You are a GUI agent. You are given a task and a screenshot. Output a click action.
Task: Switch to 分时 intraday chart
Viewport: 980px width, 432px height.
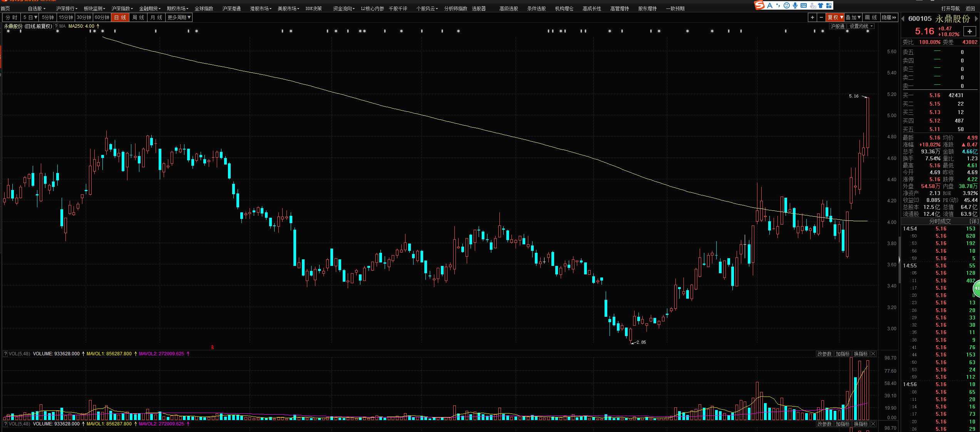(12, 17)
